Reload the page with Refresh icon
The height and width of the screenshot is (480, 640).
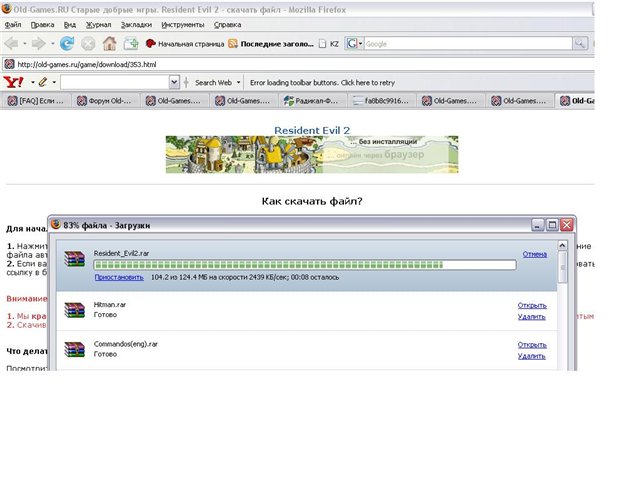67,43
